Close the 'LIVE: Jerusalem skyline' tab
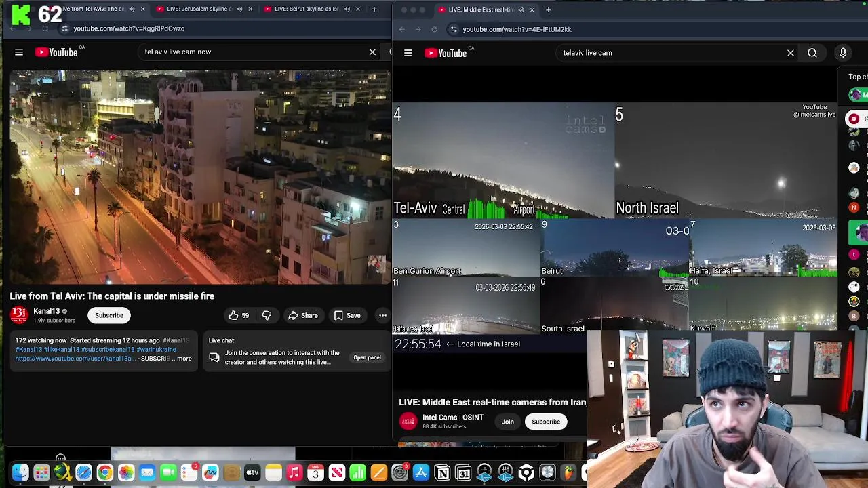This screenshot has width=868, height=488. pyautogui.click(x=250, y=9)
